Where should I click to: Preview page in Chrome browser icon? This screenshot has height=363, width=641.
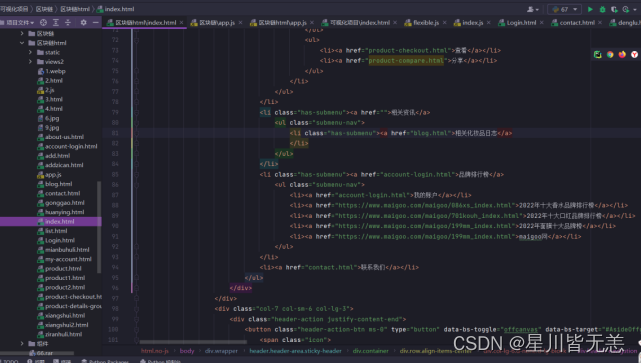pos(610,54)
